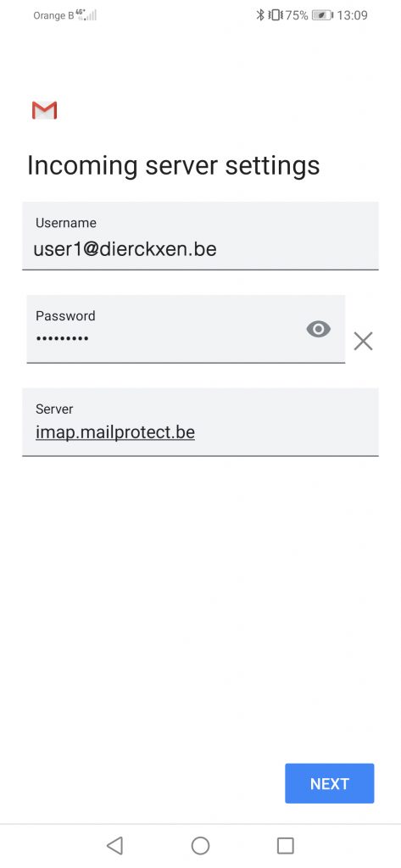
Task: Focus the Password input field
Action: [186, 329]
